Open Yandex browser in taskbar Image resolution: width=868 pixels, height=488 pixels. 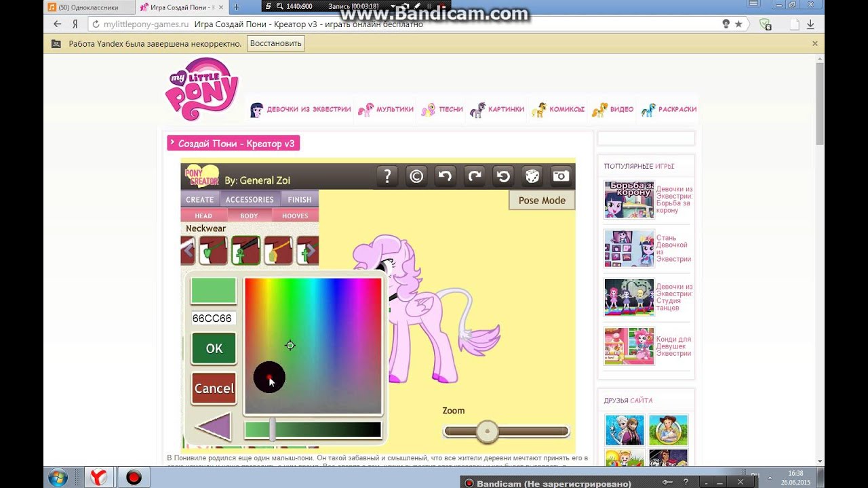pos(99,477)
